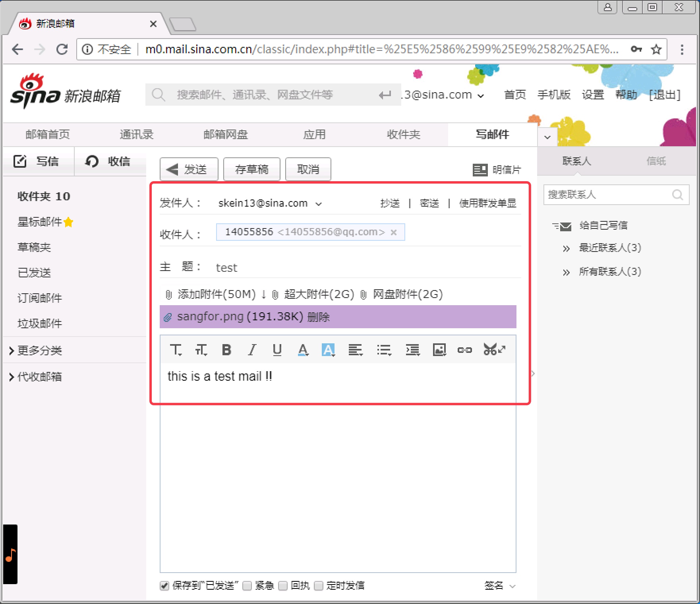Switch to the 信纸 tab
Viewport: 700px width, 604px height.
pyautogui.click(x=656, y=161)
